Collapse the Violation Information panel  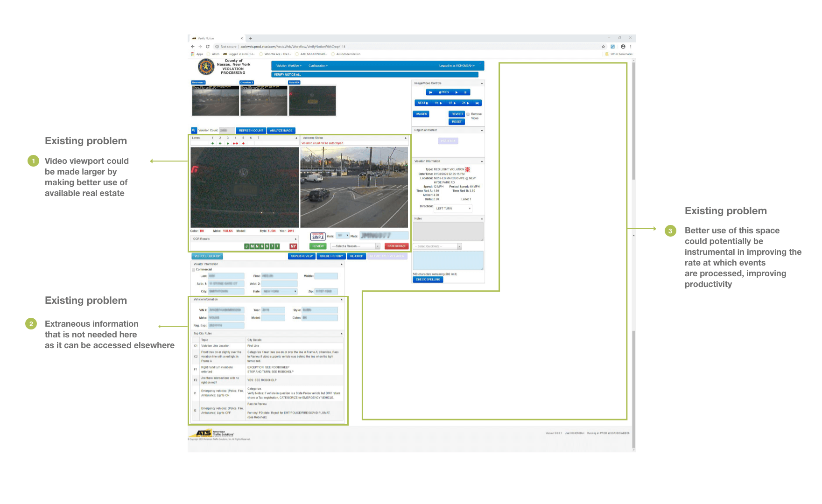pos(482,161)
